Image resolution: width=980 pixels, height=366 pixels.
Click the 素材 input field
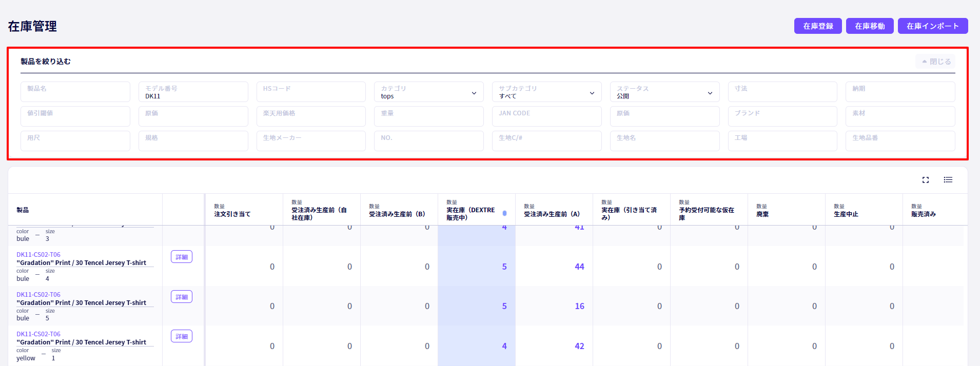(900, 116)
